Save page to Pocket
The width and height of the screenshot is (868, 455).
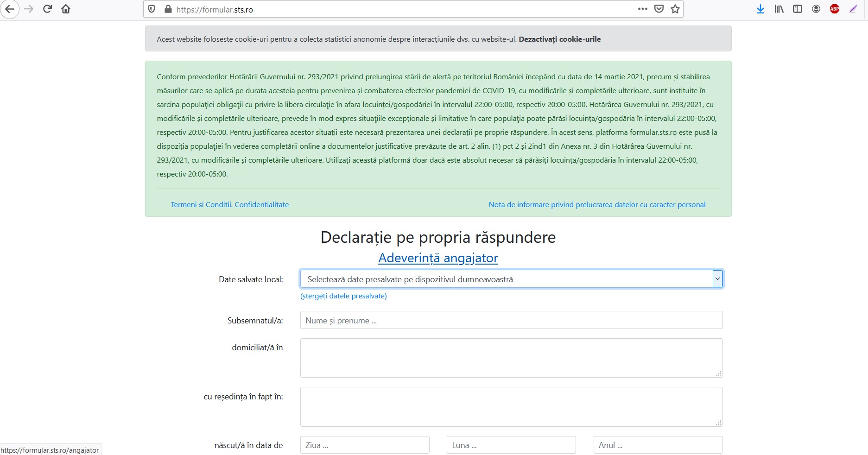[x=659, y=9]
